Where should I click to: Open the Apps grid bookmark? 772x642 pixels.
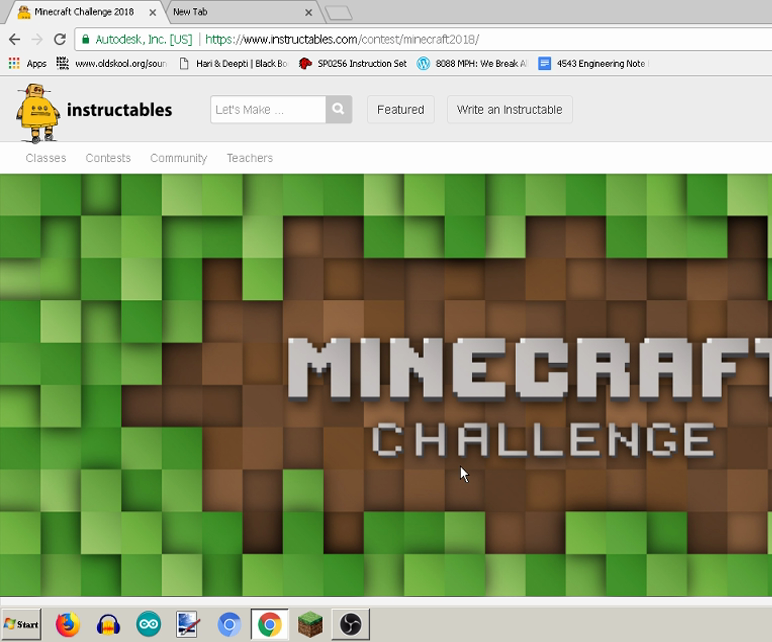pyautogui.click(x=28, y=64)
